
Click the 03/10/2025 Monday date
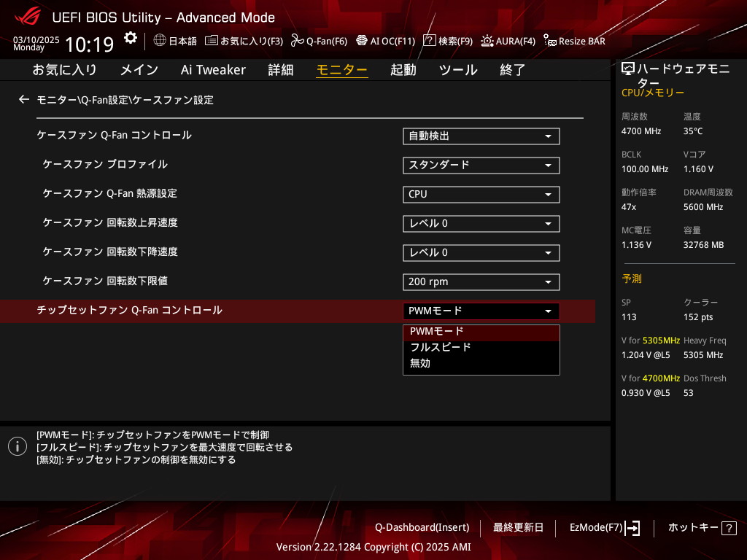36,43
